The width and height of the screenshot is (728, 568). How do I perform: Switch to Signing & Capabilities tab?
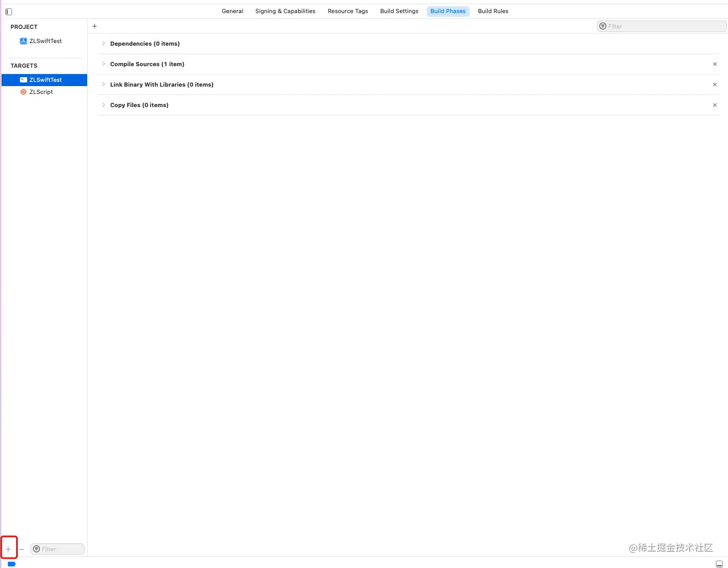click(286, 11)
